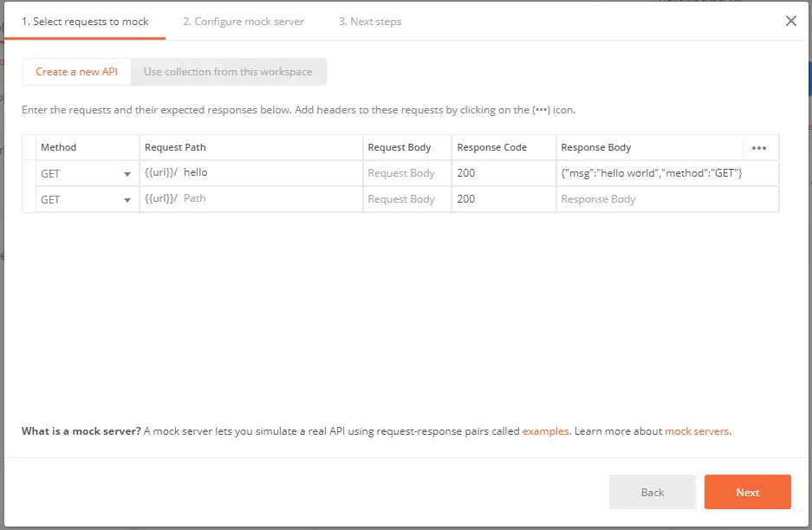Image resolution: width=812 pixels, height=530 pixels.
Task: Select Use collection from this workspace
Action: 228,72
